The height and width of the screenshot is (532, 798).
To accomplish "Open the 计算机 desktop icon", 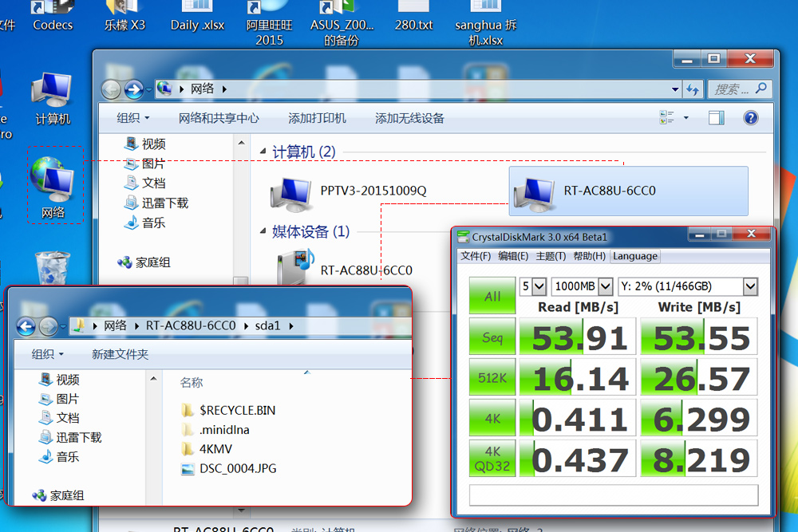I will click(x=53, y=99).
